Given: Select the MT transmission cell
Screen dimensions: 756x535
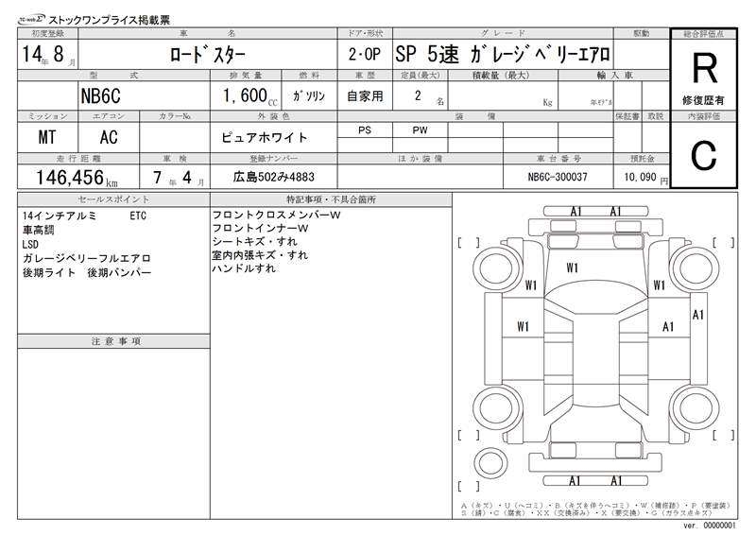Looking at the screenshot, I should [x=47, y=137].
